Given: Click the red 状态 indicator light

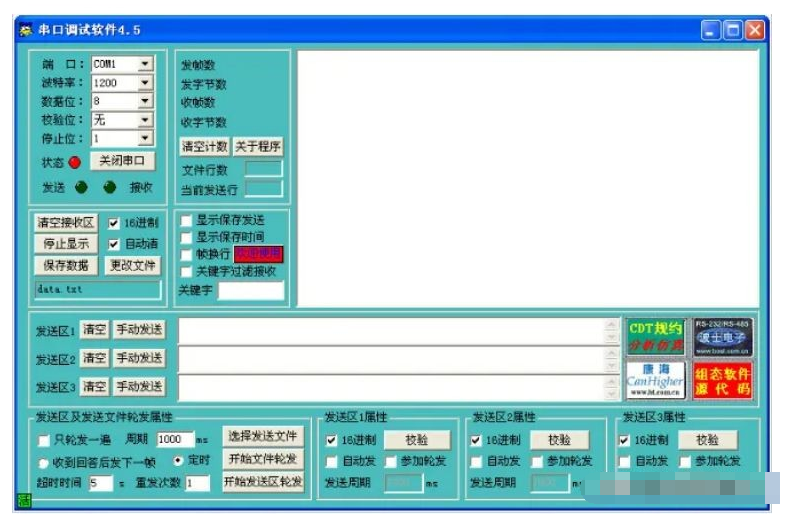Looking at the screenshot, I should pos(74,163).
